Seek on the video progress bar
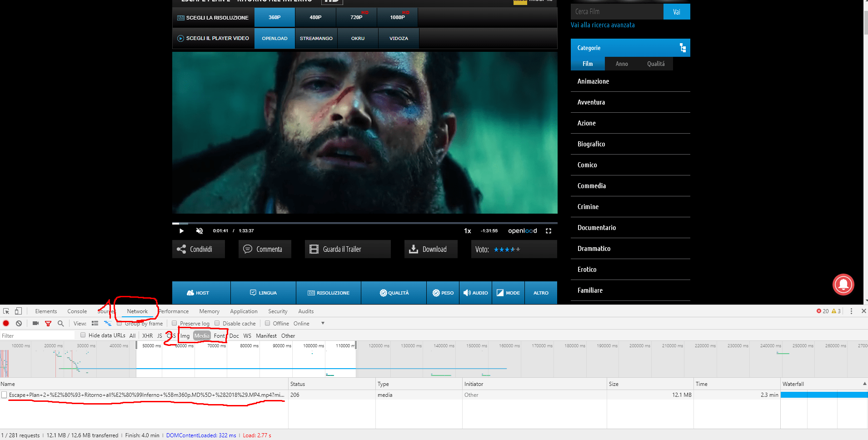This screenshot has height=440, width=868. 365,223
